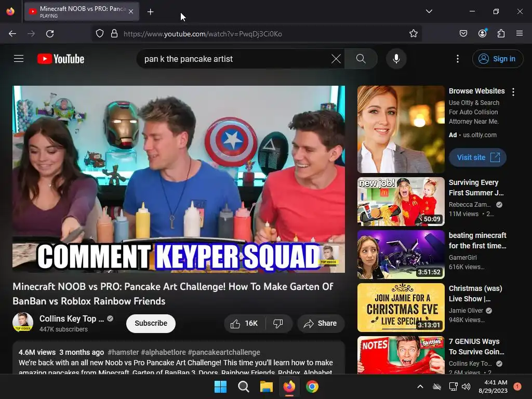The width and height of the screenshot is (532, 399).
Task: Go to the YouTube home logo
Action: [61, 59]
